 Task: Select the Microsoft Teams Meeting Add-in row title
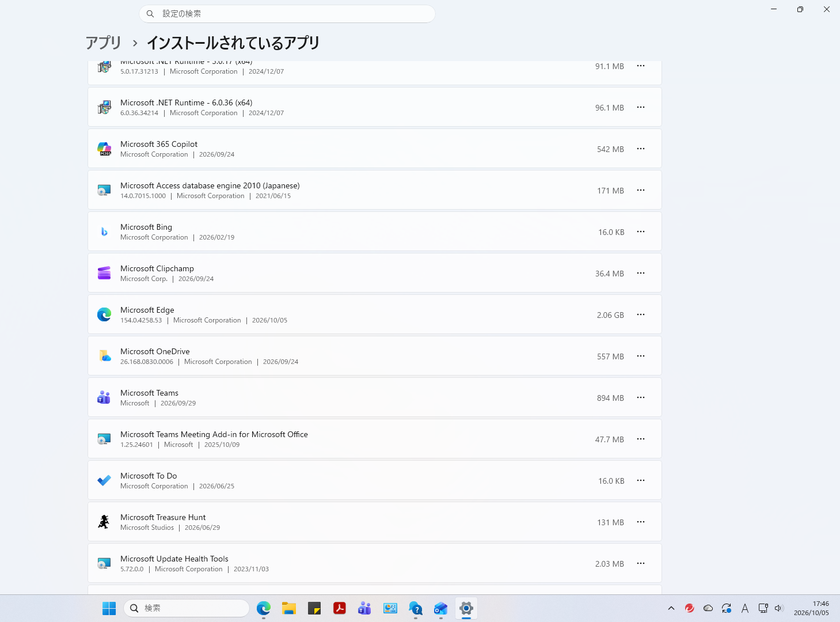point(214,434)
